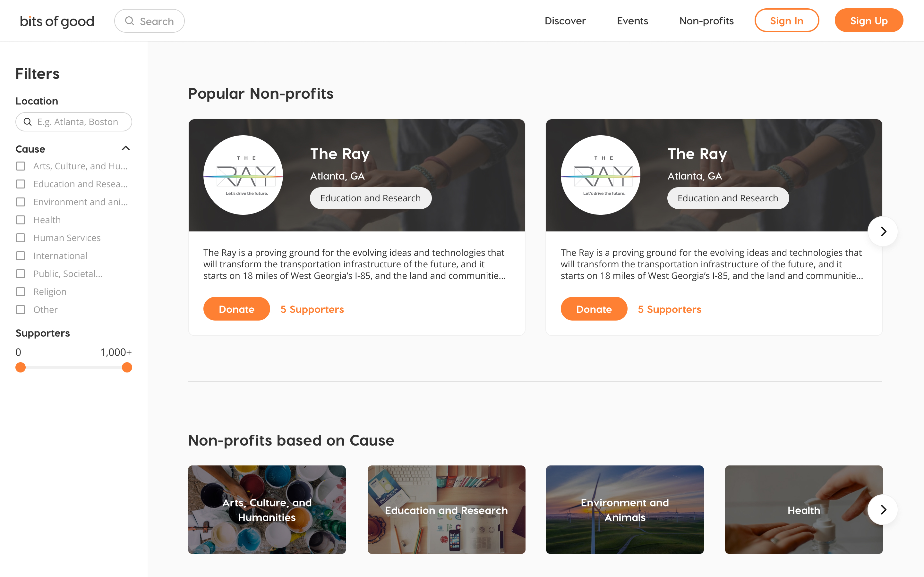Screen dimensions: 924x577
Task: Click the next arrow on Popular Non-profits carousel
Action: click(883, 231)
